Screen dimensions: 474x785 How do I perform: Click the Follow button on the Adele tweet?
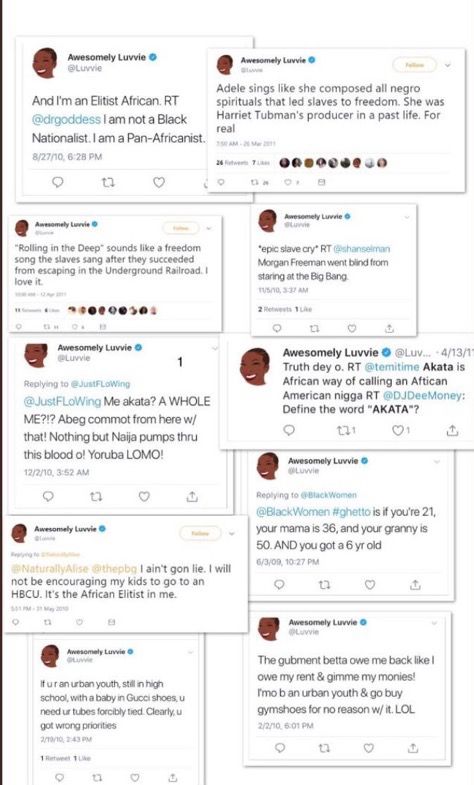tap(414, 65)
